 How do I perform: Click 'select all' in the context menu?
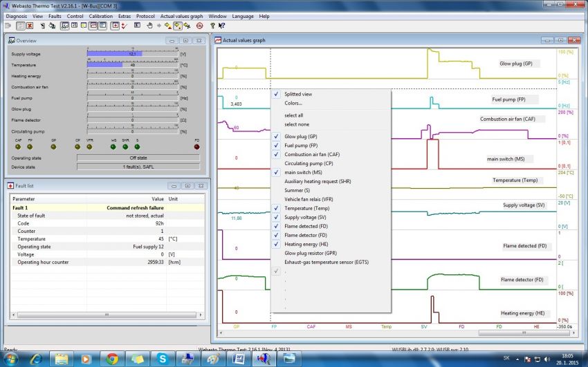(293, 115)
